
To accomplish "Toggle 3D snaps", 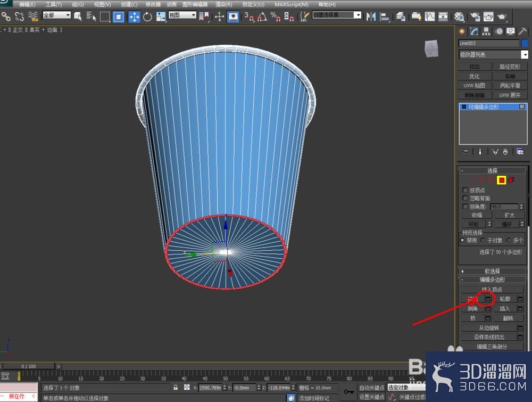I will point(249,17).
